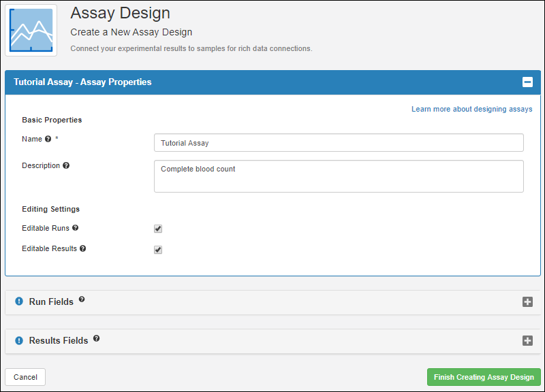Click the Run Fields help question icon
The height and width of the screenshot is (392, 545).
pyautogui.click(x=82, y=299)
